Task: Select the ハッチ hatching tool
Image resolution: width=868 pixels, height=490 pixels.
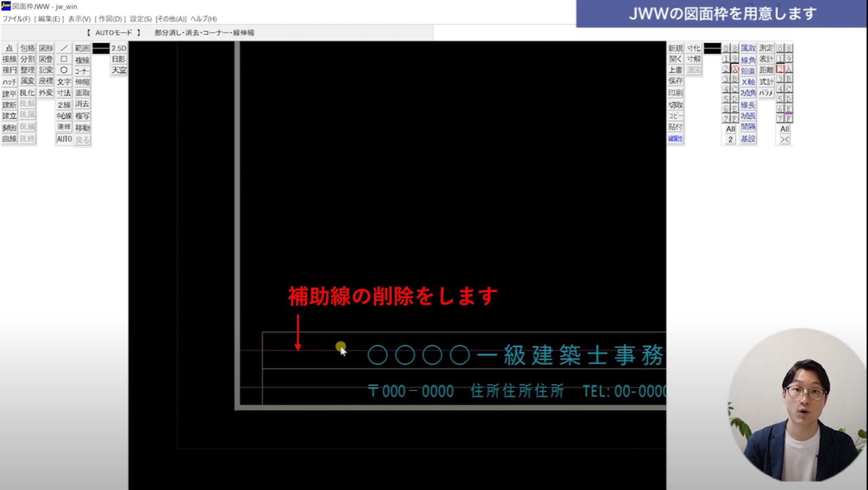Action: 9,81
